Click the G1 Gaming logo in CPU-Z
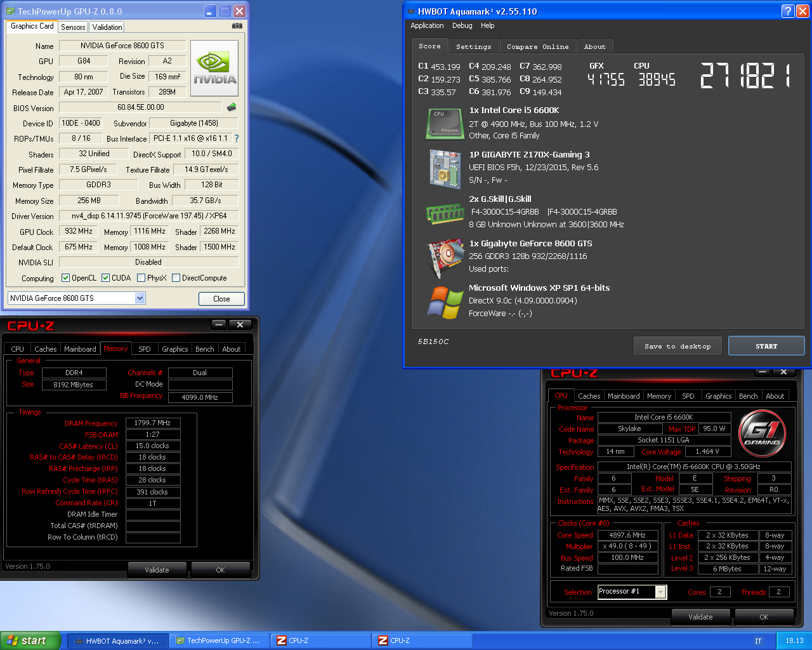Viewport: 812px width, 650px height. (x=763, y=434)
